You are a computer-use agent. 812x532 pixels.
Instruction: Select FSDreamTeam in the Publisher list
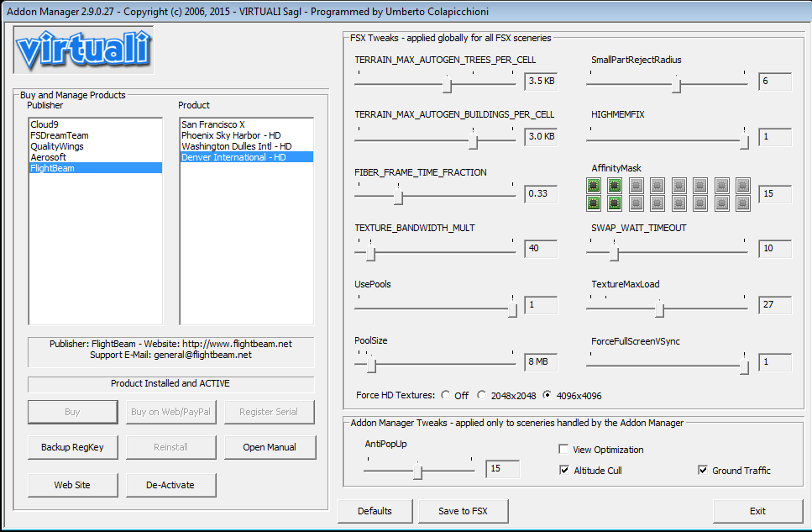coord(95,135)
